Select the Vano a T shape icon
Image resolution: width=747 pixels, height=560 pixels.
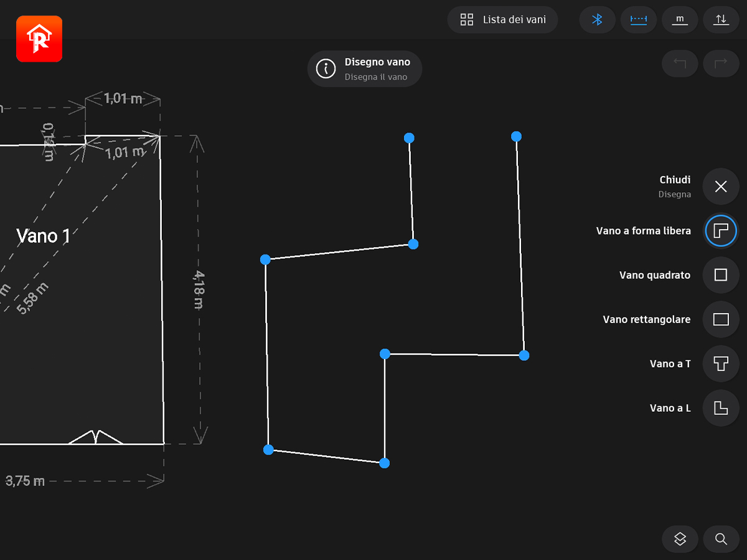click(x=721, y=363)
